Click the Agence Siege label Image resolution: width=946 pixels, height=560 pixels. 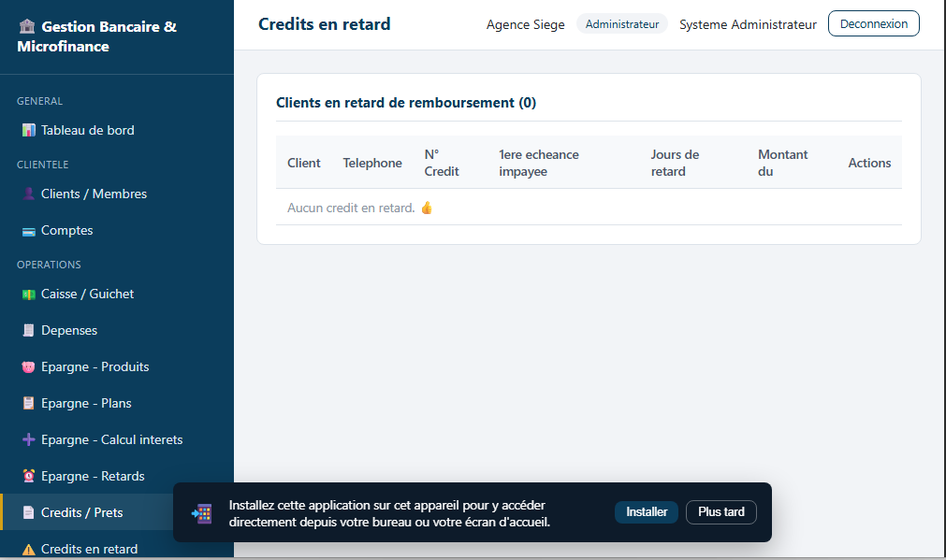pos(526,24)
